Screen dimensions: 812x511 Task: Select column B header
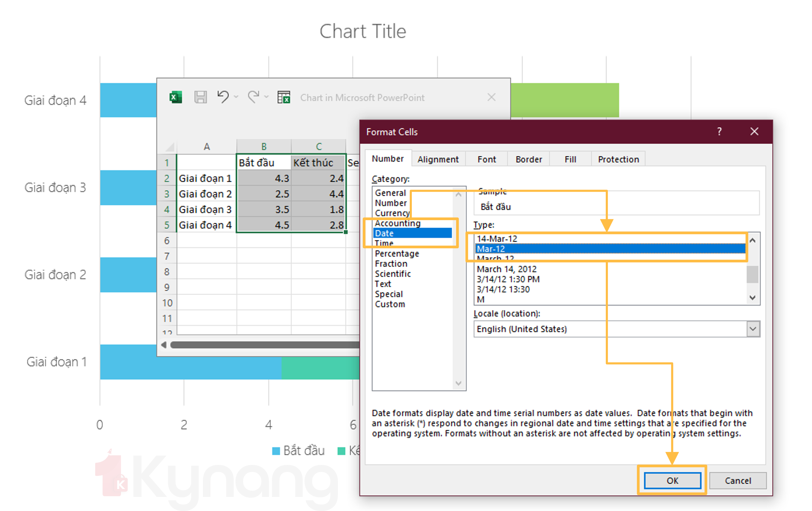pyautogui.click(x=264, y=146)
